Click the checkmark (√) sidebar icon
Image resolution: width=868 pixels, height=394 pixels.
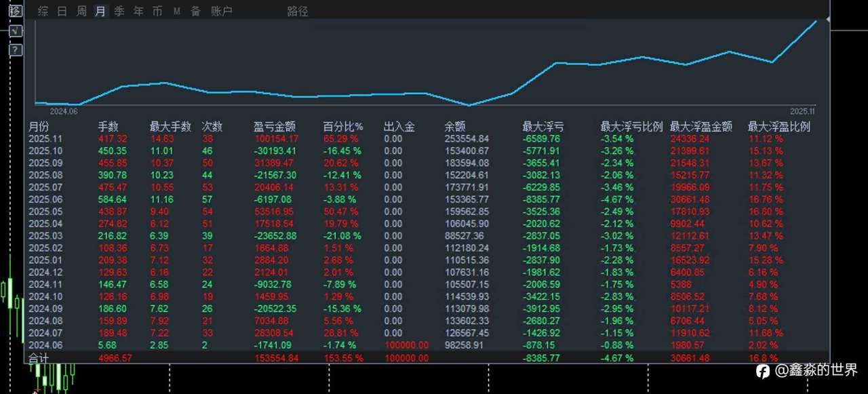point(14,31)
